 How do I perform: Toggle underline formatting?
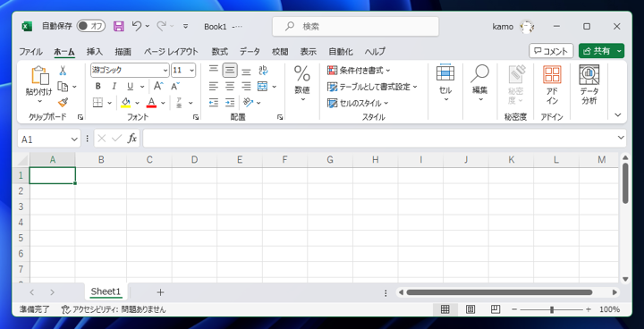pos(131,86)
